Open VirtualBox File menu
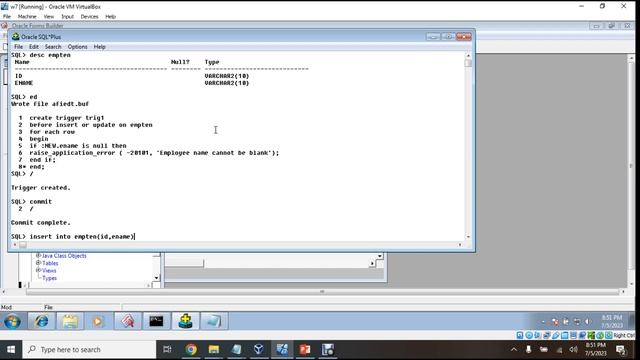The height and width of the screenshot is (360, 640). 7,17
